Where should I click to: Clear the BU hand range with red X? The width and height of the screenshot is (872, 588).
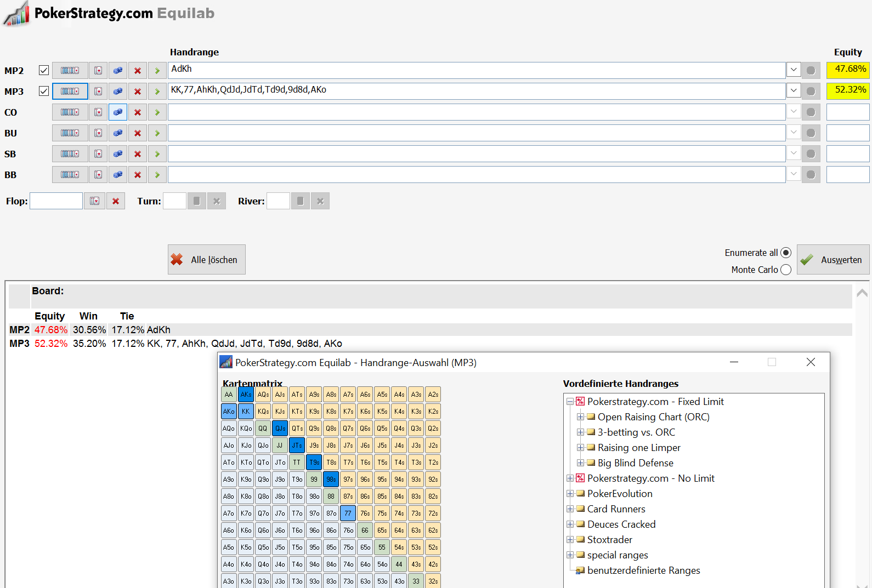pyautogui.click(x=138, y=133)
